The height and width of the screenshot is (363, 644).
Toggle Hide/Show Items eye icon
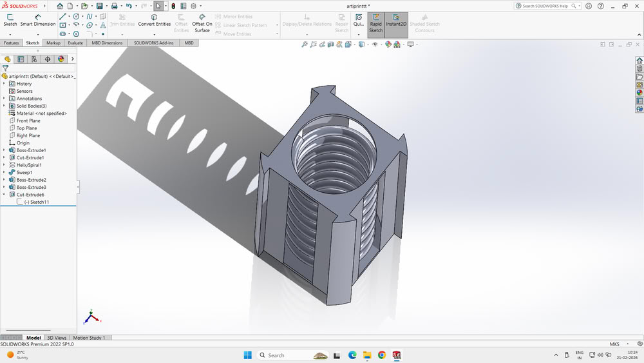pos(375,44)
